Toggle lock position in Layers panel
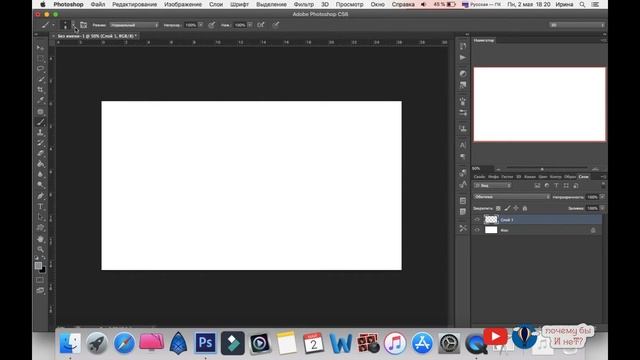The height and width of the screenshot is (360, 640). coord(516,208)
